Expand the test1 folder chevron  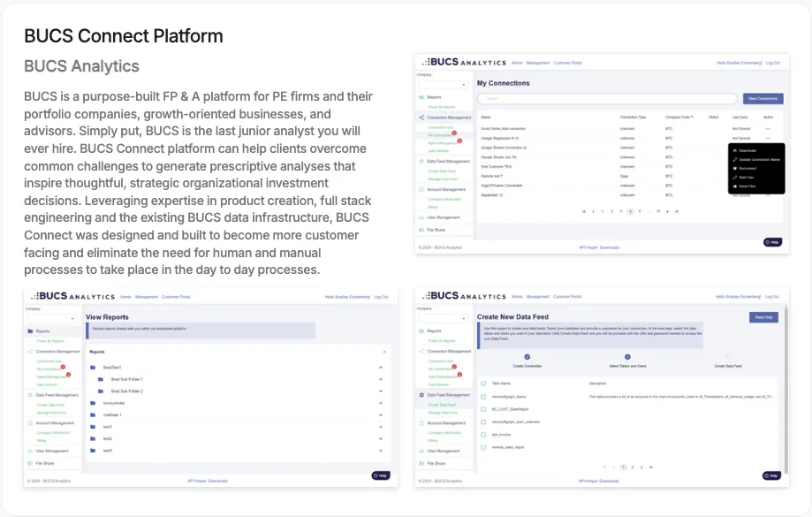tap(381, 427)
